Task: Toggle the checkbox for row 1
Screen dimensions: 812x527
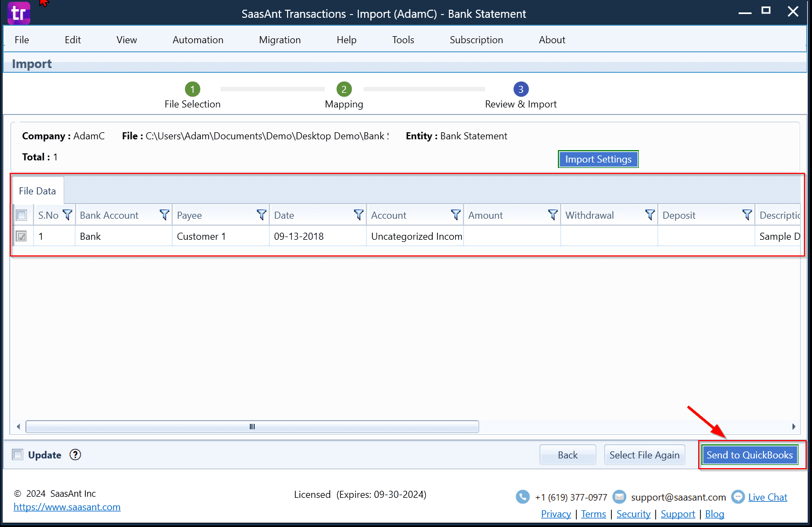Action: [x=22, y=236]
